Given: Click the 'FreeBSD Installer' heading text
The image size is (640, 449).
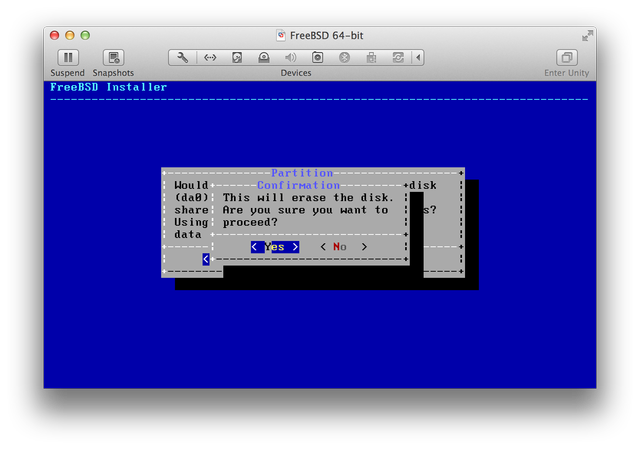Looking at the screenshot, I should point(109,87).
